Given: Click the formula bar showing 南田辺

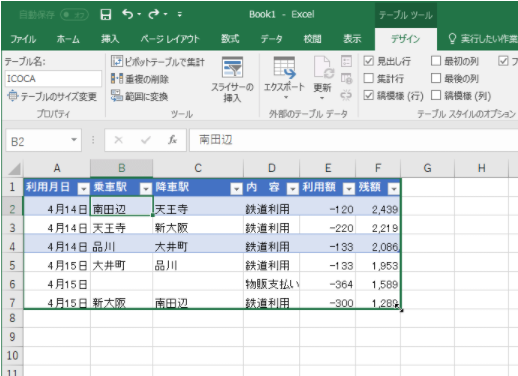Looking at the screenshot, I should [x=353, y=140].
